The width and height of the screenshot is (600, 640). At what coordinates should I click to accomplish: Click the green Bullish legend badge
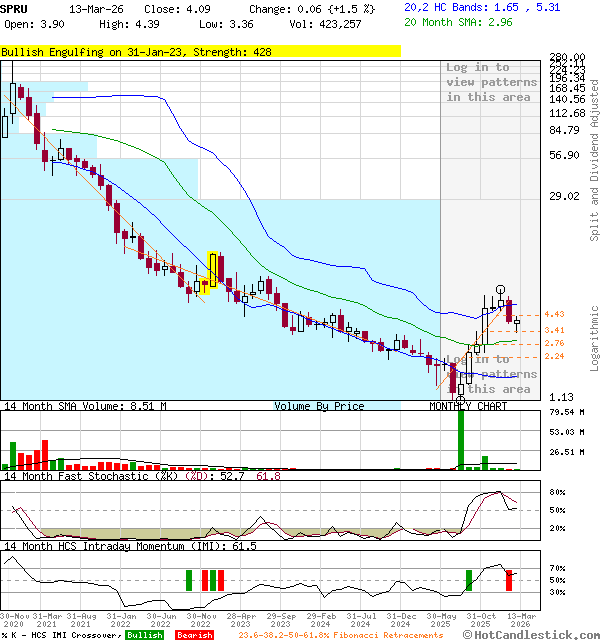tap(145, 634)
